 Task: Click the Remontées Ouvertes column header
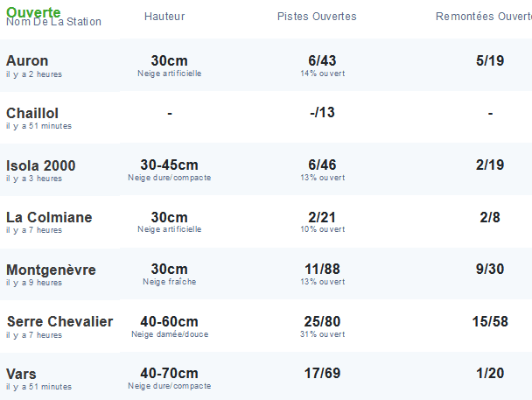point(483,17)
